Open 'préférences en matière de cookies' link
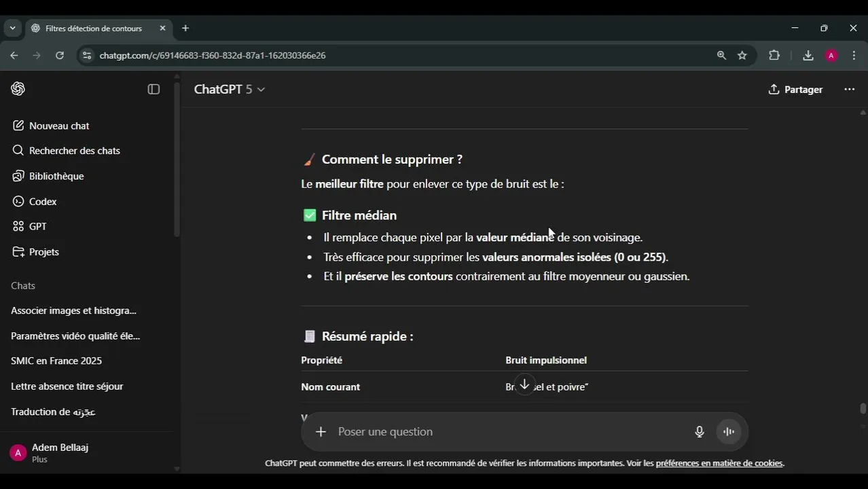This screenshot has height=489, width=868. (719, 463)
